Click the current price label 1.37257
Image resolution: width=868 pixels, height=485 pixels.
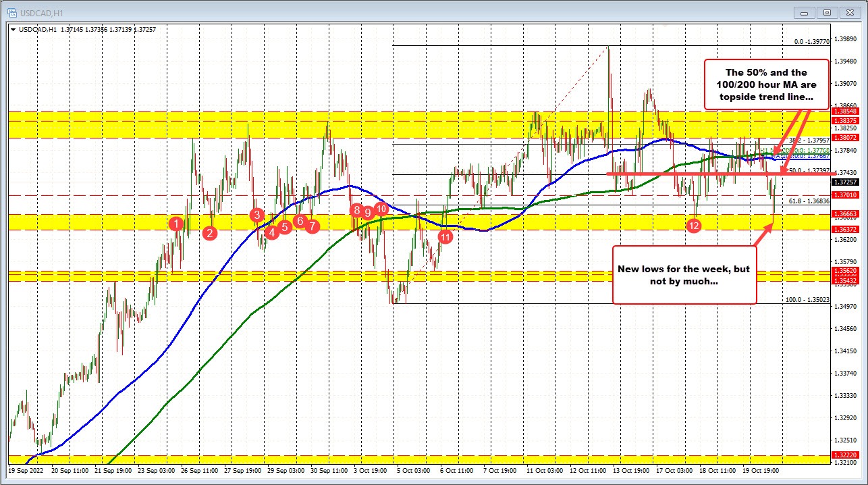tap(846, 182)
